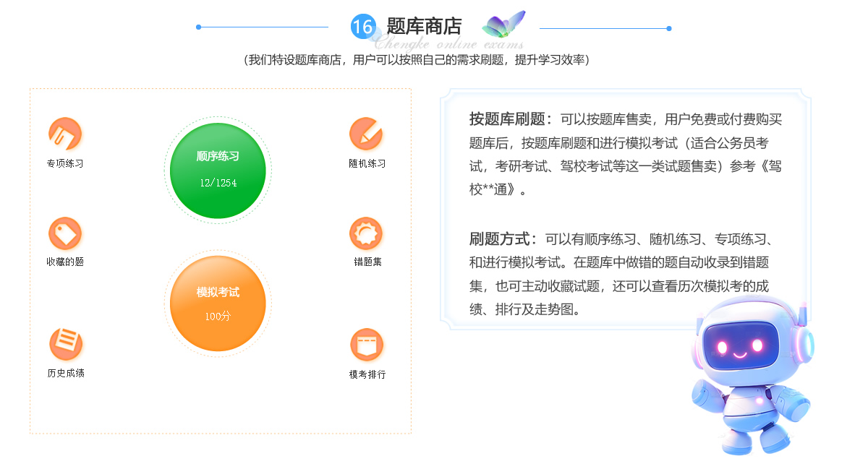Start 模拟考试 with the orange circle button
Screen dimensions: 868x469
point(218,304)
